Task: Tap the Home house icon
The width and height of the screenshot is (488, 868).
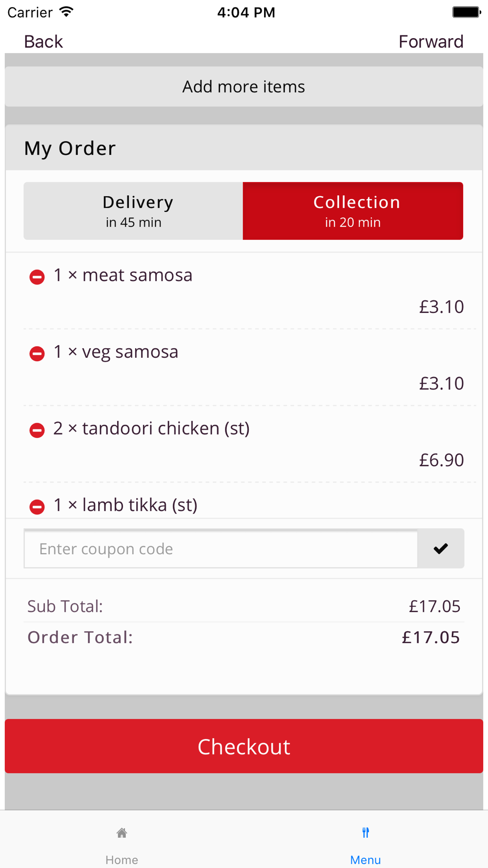Action: point(122,833)
